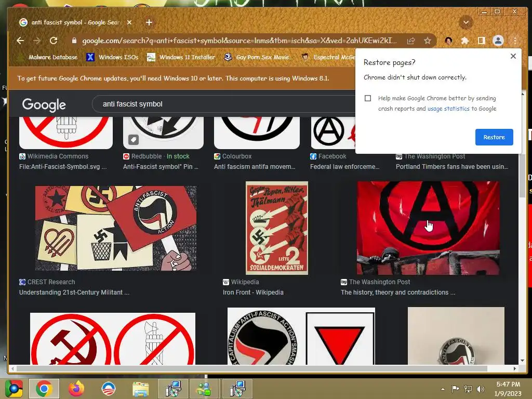Click the Restore button
Image resolution: width=532 pixels, height=399 pixels.
pyautogui.click(x=494, y=137)
